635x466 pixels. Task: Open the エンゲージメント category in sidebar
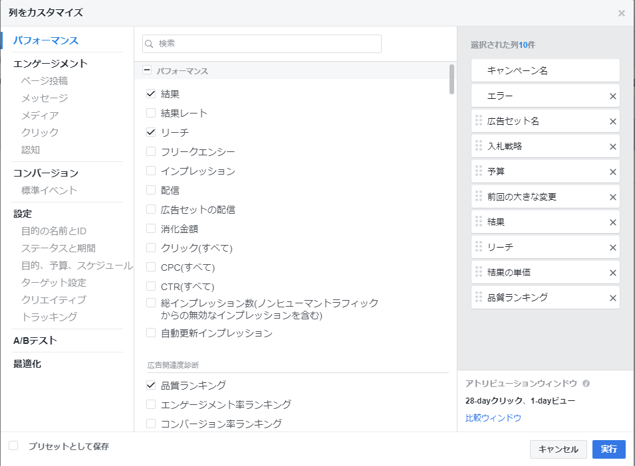click(x=50, y=64)
